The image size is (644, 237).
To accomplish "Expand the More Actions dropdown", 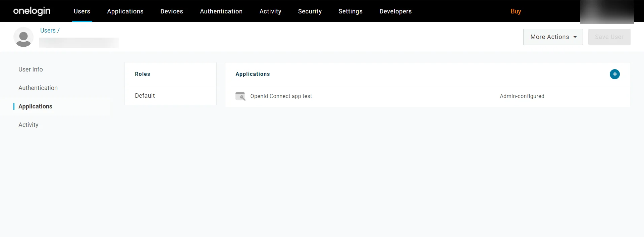I will tap(553, 37).
